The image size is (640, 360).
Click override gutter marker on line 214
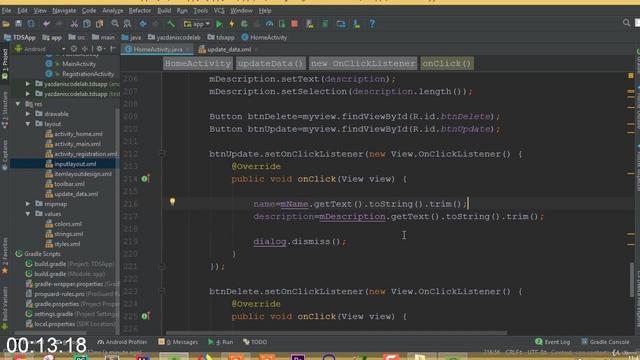click(145, 179)
